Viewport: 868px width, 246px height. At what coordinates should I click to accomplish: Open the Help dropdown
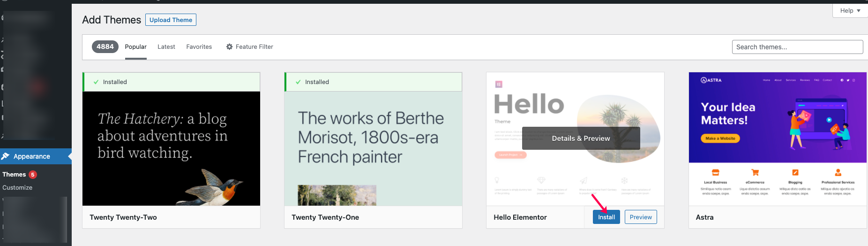tap(850, 10)
